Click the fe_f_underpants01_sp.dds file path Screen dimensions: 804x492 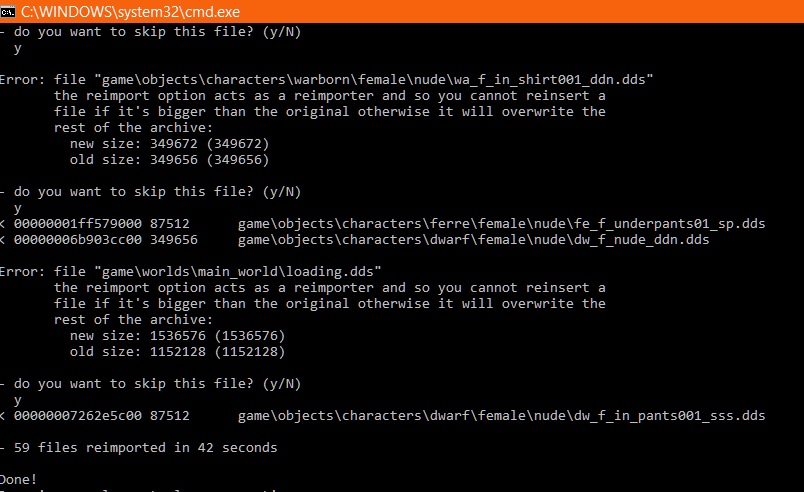click(x=502, y=223)
